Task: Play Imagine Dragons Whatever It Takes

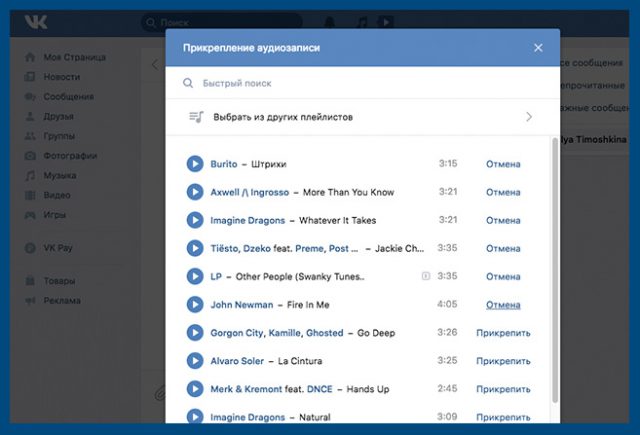Action: pos(195,220)
